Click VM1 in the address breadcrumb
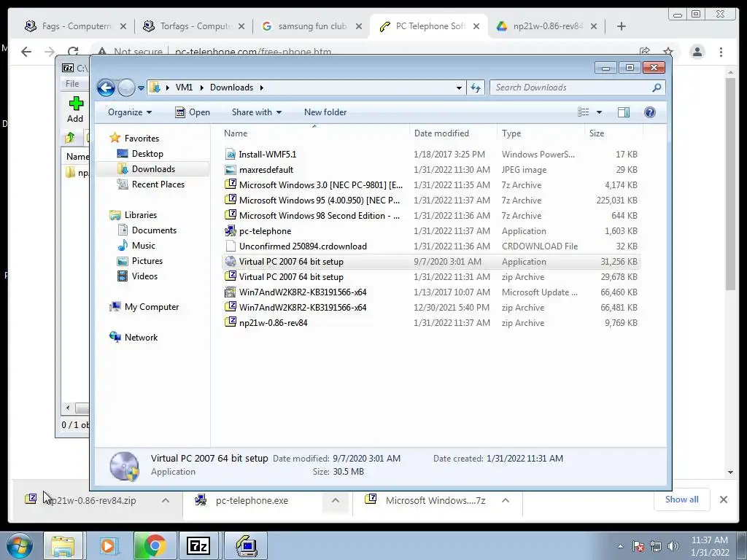The width and height of the screenshot is (747, 560). click(184, 87)
